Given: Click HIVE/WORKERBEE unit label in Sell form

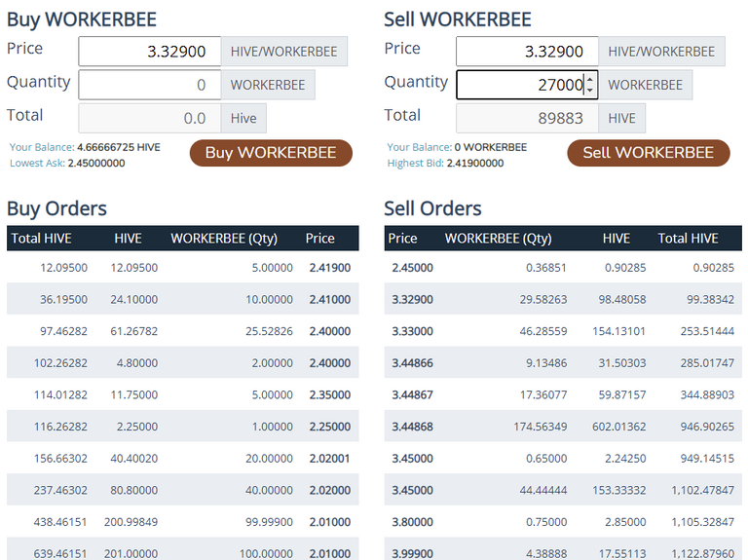Looking at the screenshot, I should click(661, 51).
